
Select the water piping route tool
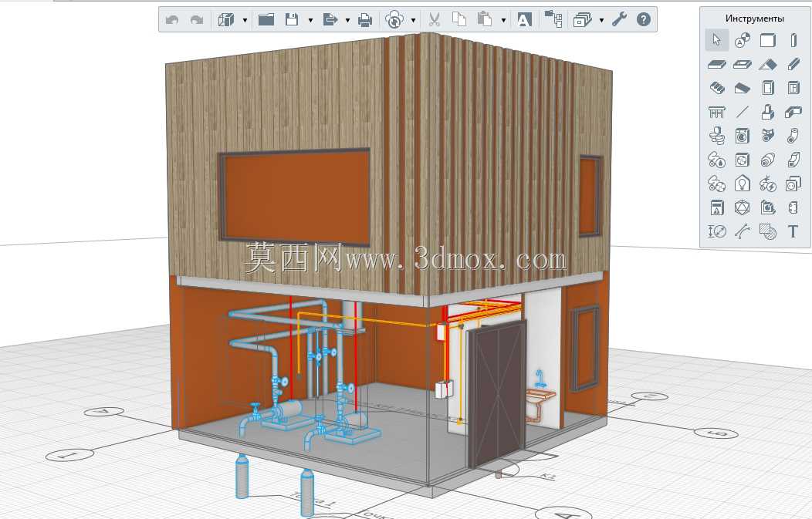[717, 160]
